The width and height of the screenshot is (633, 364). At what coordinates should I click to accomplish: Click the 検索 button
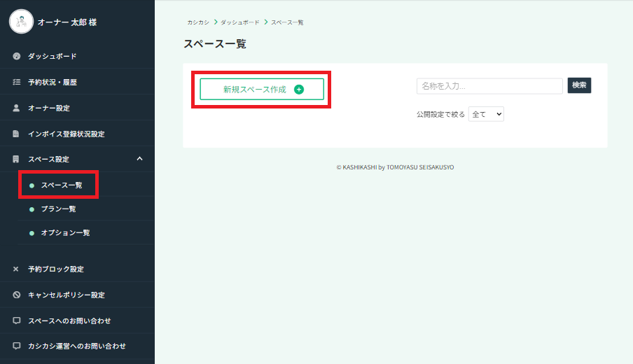[579, 85]
